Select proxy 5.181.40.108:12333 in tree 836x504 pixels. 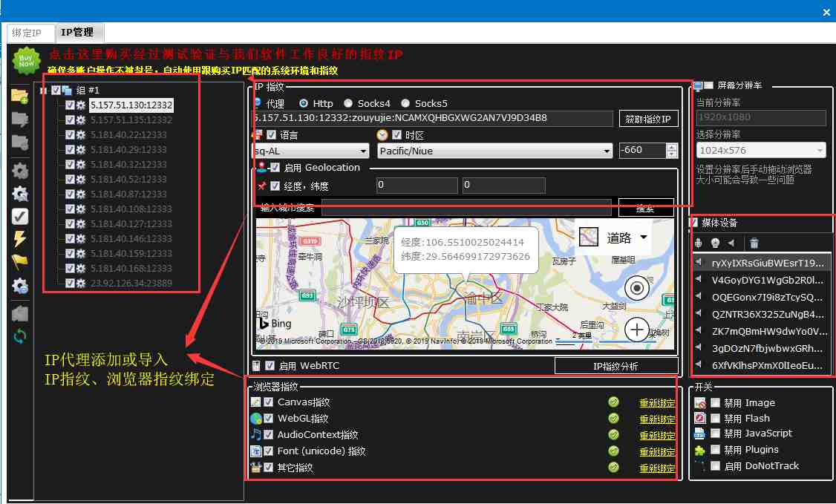point(131,209)
